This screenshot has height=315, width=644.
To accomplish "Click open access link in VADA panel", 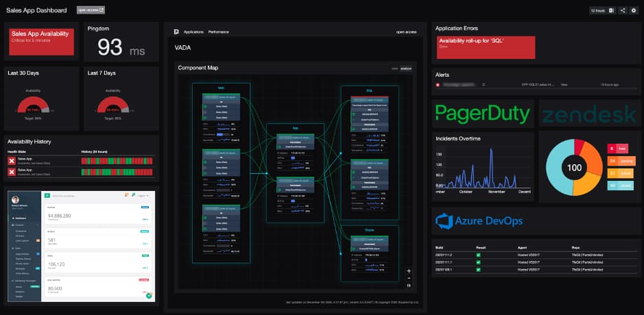I will pyautogui.click(x=406, y=32).
